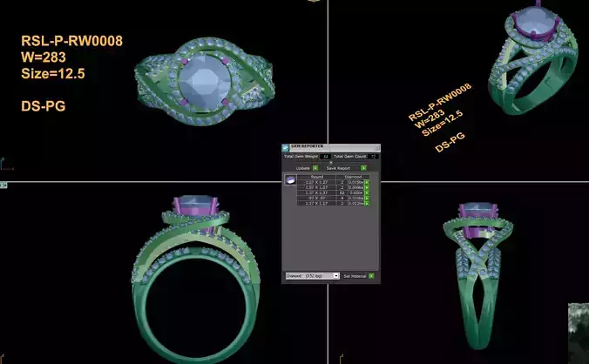Select the ring model in front view viewport
This screenshot has height=364, width=589.
(x=196, y=280)
